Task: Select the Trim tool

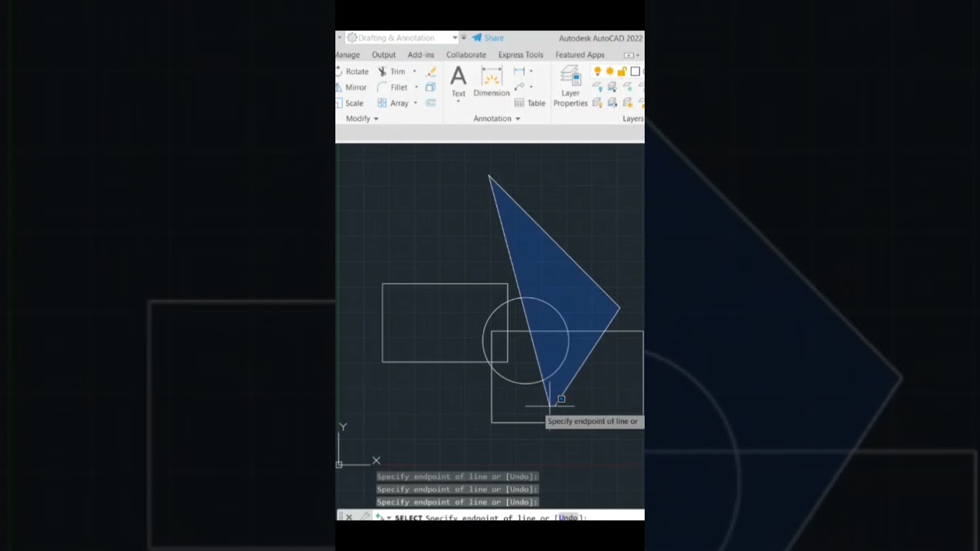Action: point(392,71)
